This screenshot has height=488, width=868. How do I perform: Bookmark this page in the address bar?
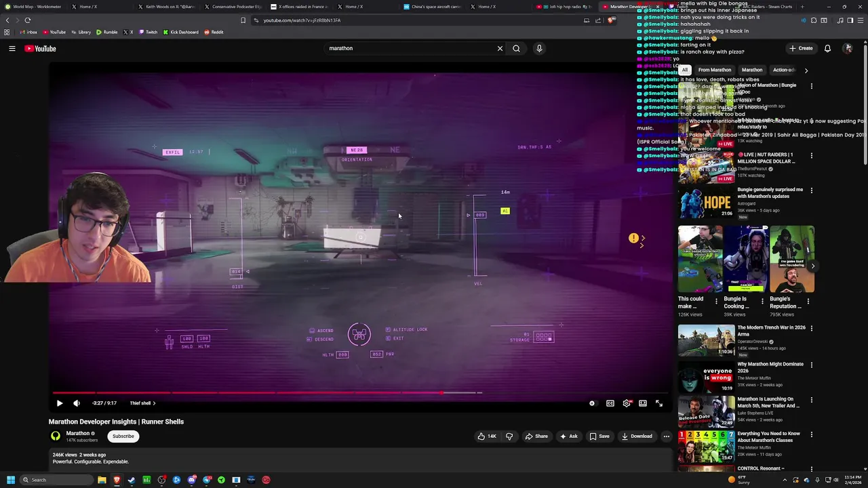click(243, 20)
